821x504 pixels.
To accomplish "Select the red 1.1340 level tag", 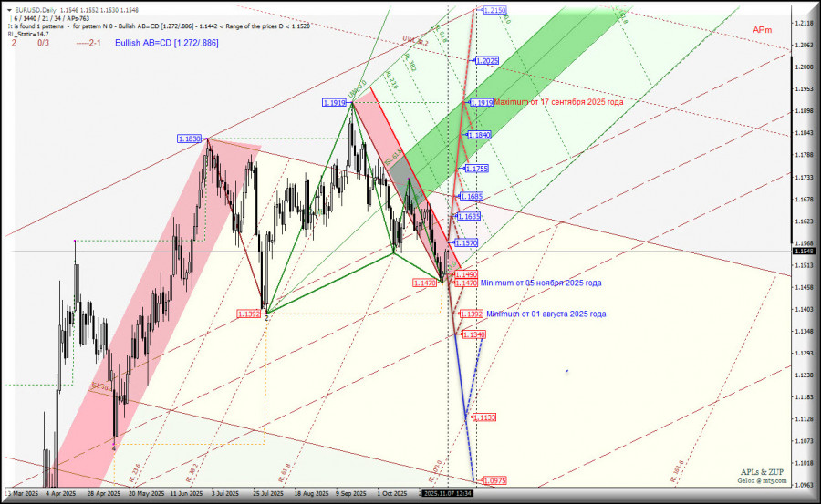I will click(473, 335).
